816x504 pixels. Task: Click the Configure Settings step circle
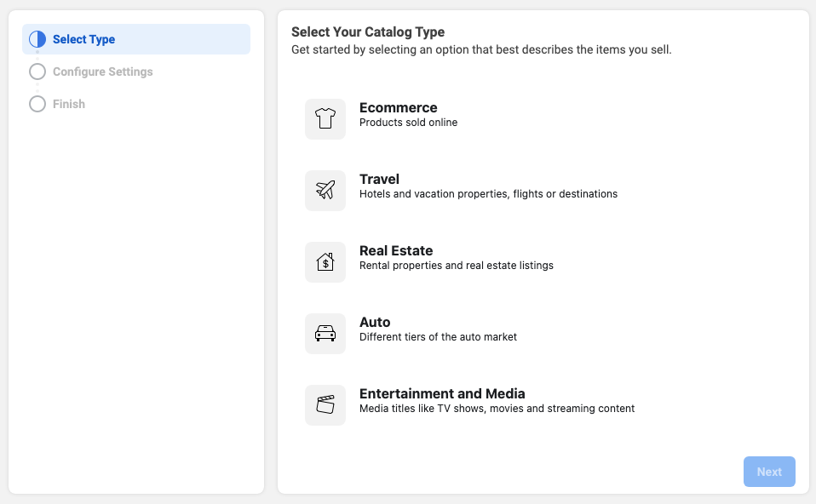point(37,72)
